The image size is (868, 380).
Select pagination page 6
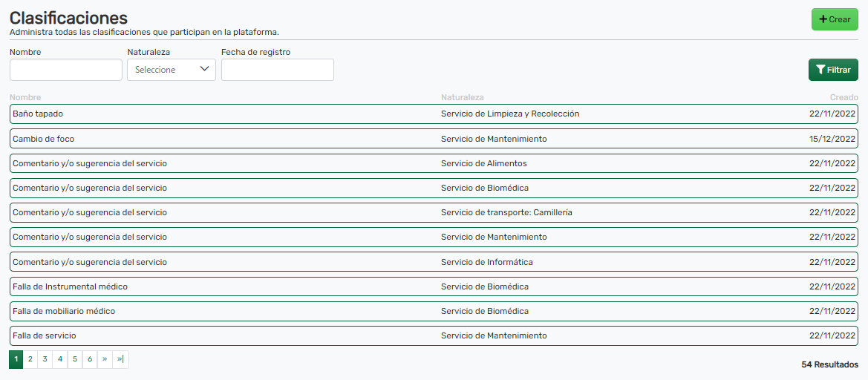coord(90,359)
